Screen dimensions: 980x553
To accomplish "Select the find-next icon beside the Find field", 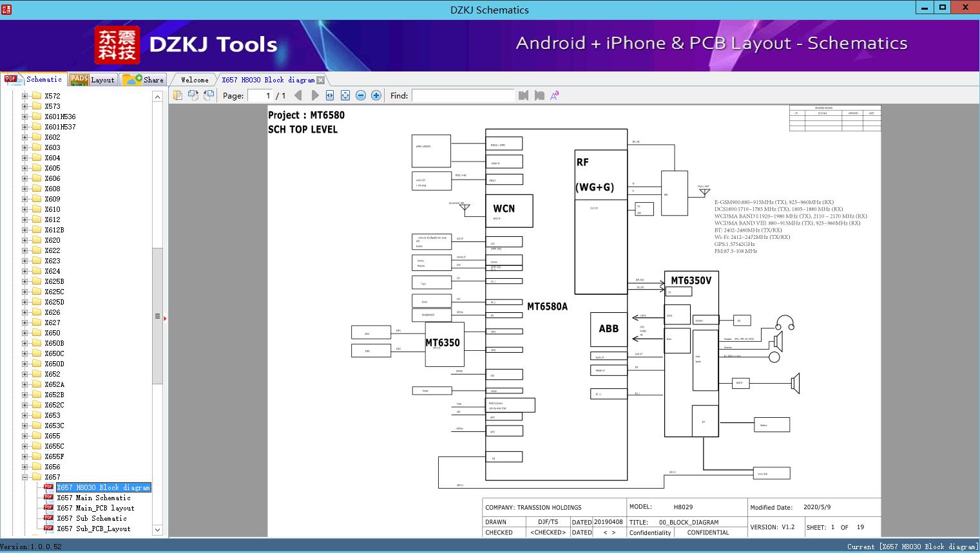I will coord(539,95).
